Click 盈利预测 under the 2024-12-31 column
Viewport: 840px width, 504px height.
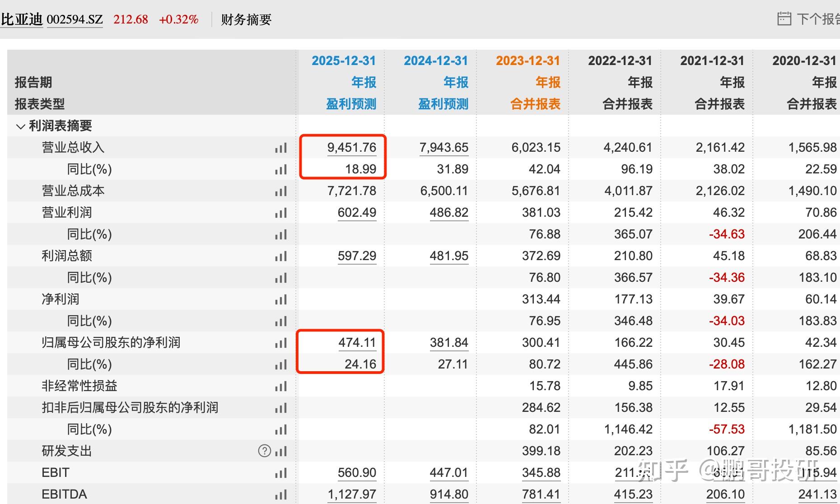pyautogui.click(x=443, y=104)
